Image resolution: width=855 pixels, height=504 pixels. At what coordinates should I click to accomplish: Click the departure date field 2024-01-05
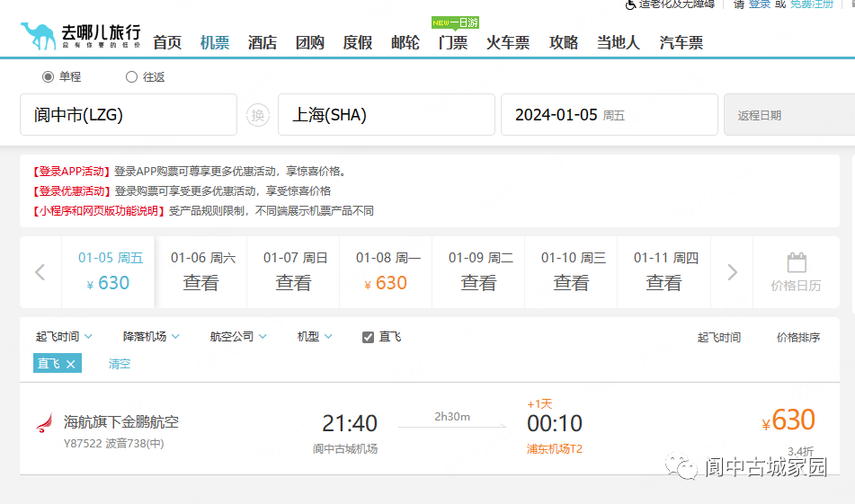point(610,115)
